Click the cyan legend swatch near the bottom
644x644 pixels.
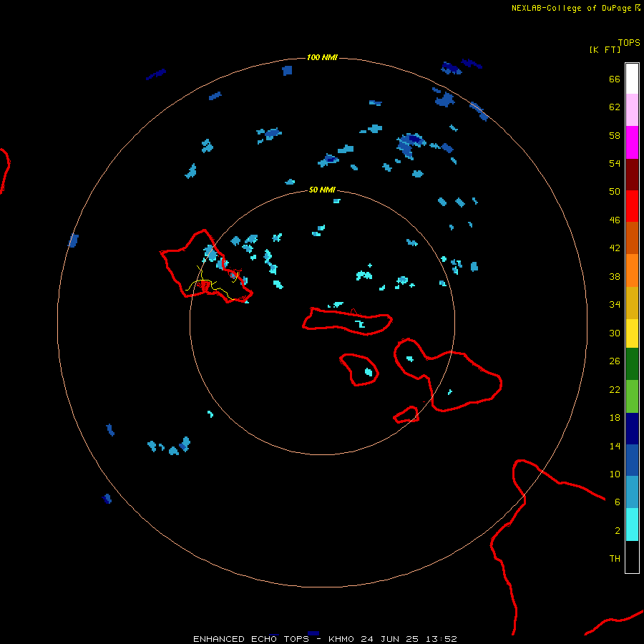(632, 525)
